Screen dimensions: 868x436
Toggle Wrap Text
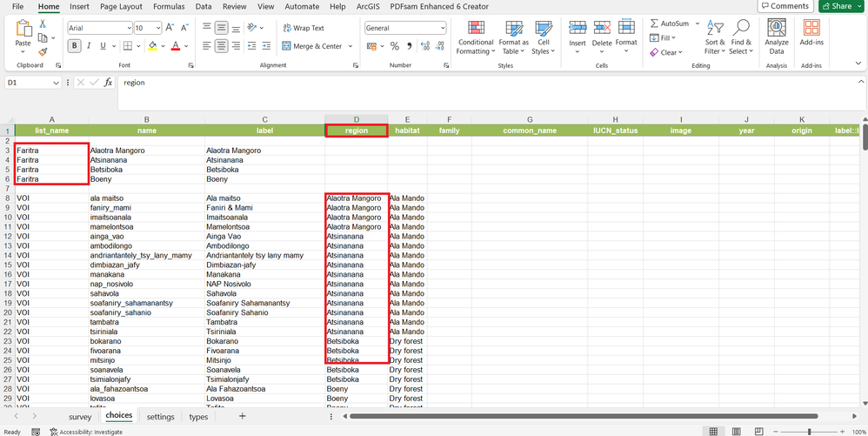click(x=304, y=28)
